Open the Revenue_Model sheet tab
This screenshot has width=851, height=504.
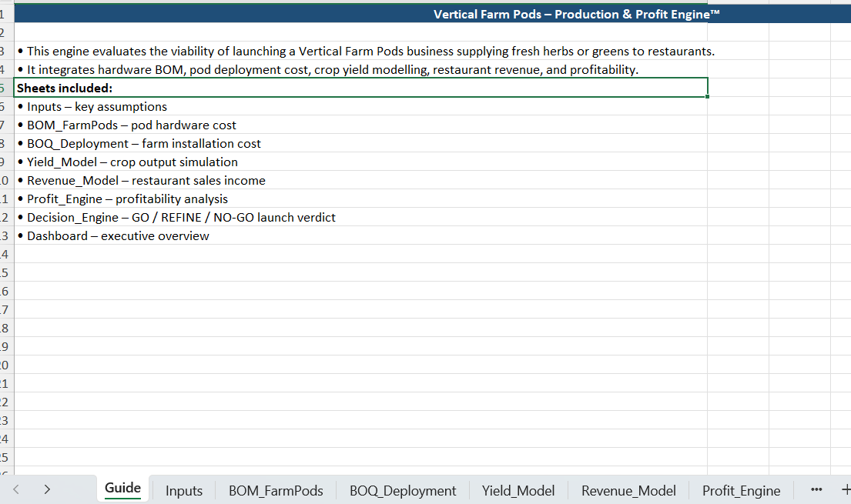tap(628, 490)
